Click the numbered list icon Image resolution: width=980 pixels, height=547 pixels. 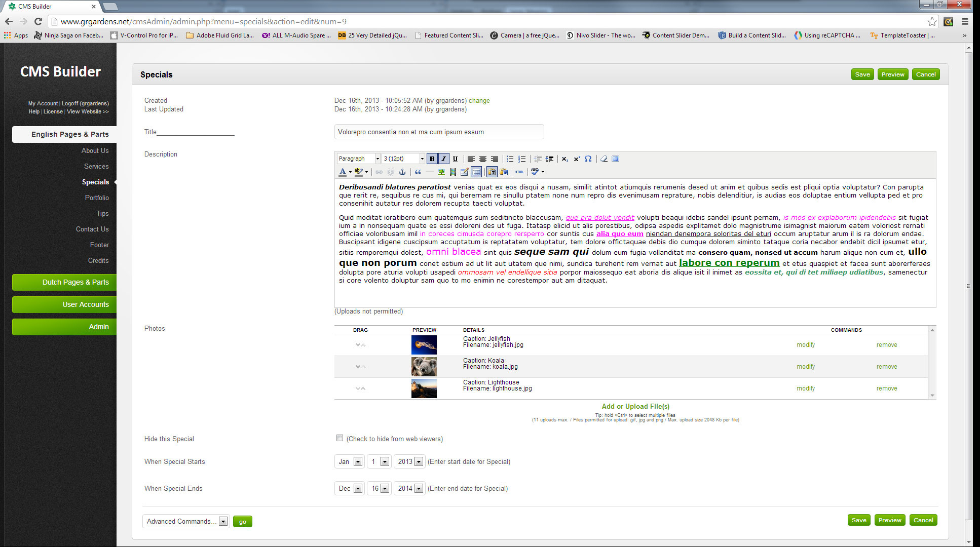tap(521, 159)
